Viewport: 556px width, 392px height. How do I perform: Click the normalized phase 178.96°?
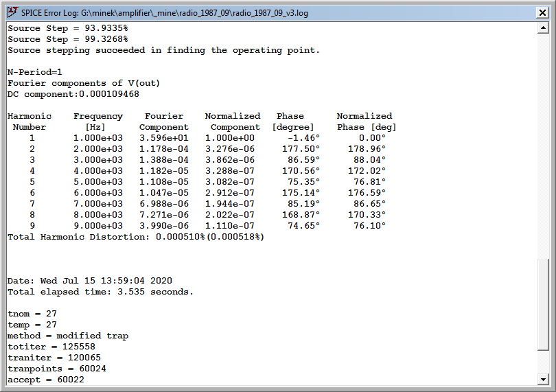click(367, 150)
